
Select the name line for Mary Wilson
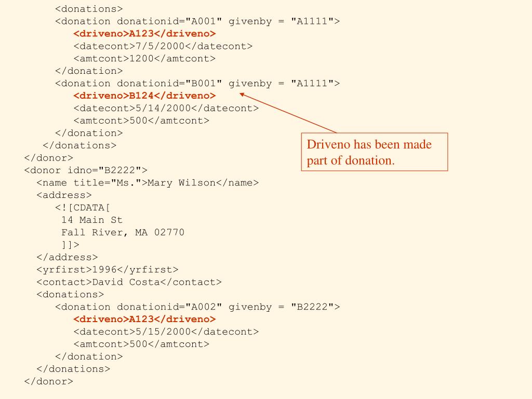[x=148, y=183]
